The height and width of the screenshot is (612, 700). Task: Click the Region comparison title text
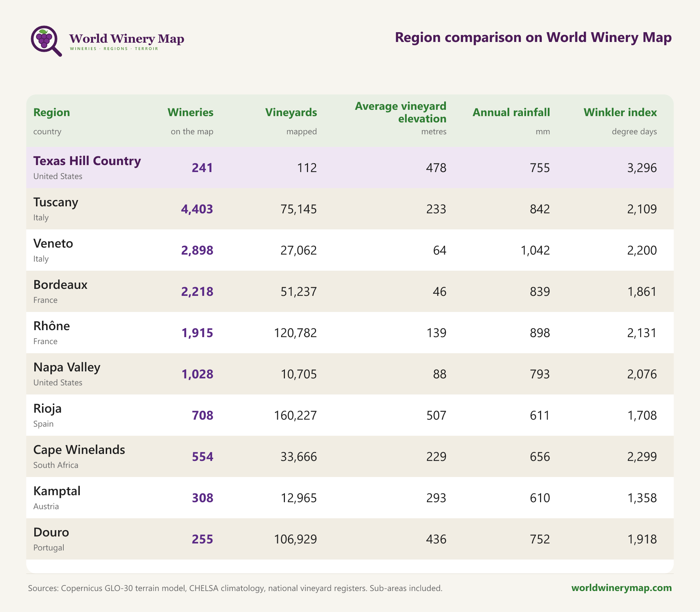click(533, 37)
